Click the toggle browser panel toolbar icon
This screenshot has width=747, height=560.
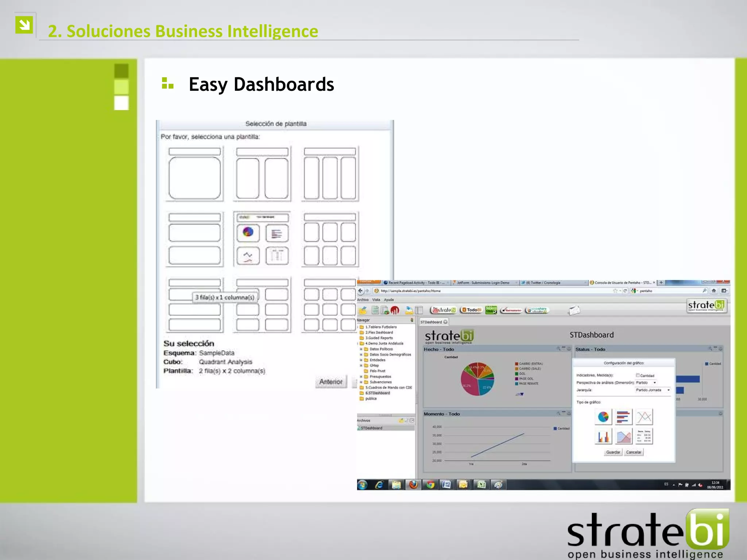(x=419, y=310)
